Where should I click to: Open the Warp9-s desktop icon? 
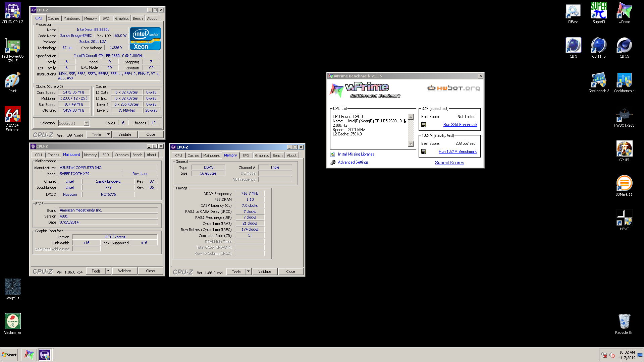pos(12,289)
